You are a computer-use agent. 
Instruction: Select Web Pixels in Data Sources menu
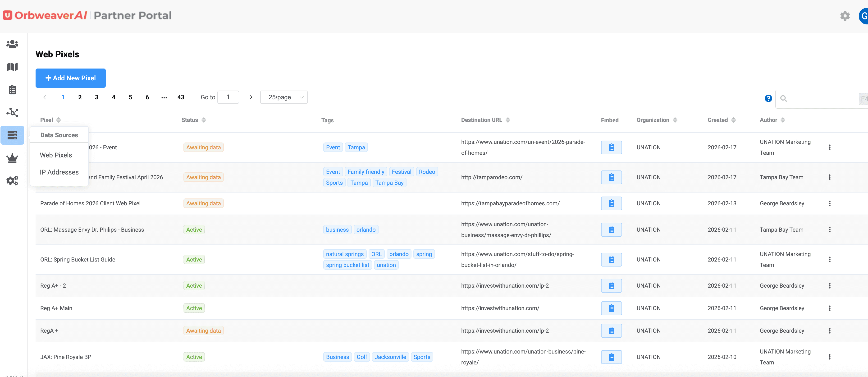56,155
